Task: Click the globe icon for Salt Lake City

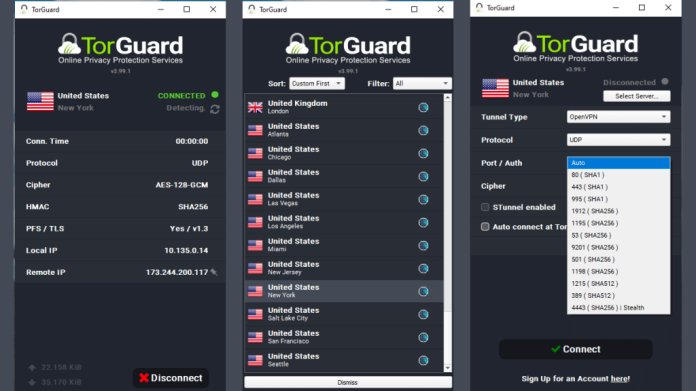Action: click(423, 315)
